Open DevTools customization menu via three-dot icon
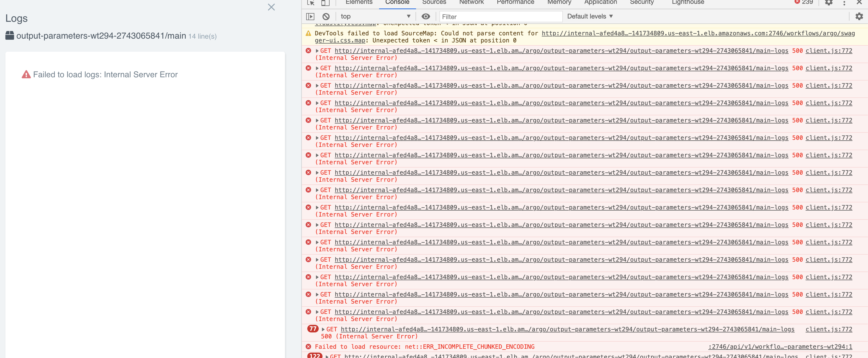Image resolution: width=868 pixels, height=358 pixels. pyautogui.click(x=844, y=3)
